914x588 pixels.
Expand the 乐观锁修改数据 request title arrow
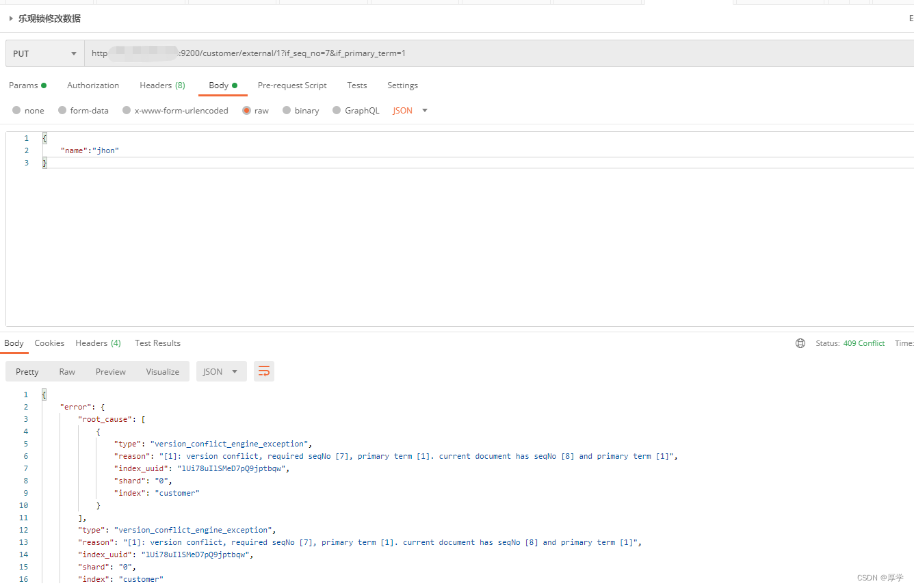[x=11, y=19]
